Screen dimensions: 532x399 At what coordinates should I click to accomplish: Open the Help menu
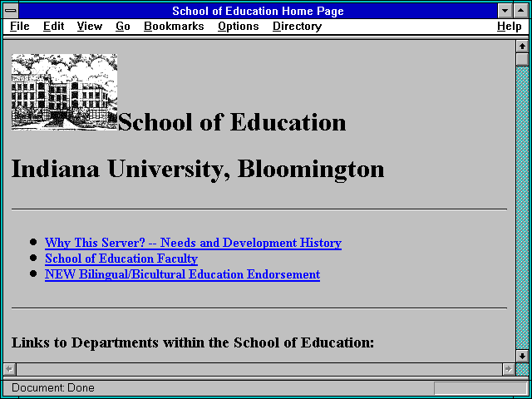pyautogui.click(x=509, y=26)
